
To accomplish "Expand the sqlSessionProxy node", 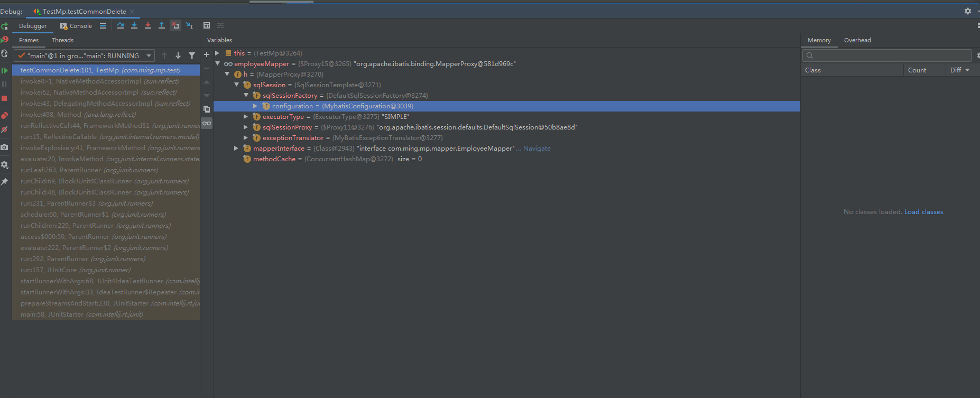I will point(246,127).
